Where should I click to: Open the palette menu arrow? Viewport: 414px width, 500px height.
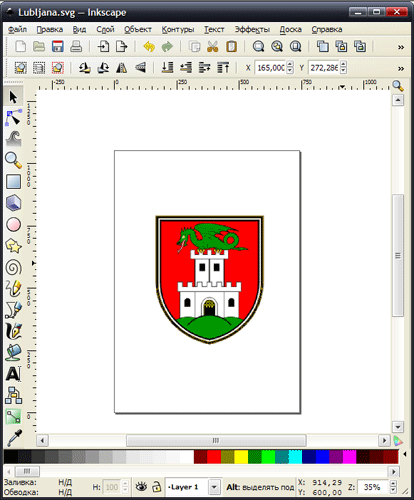coord(405,454)
